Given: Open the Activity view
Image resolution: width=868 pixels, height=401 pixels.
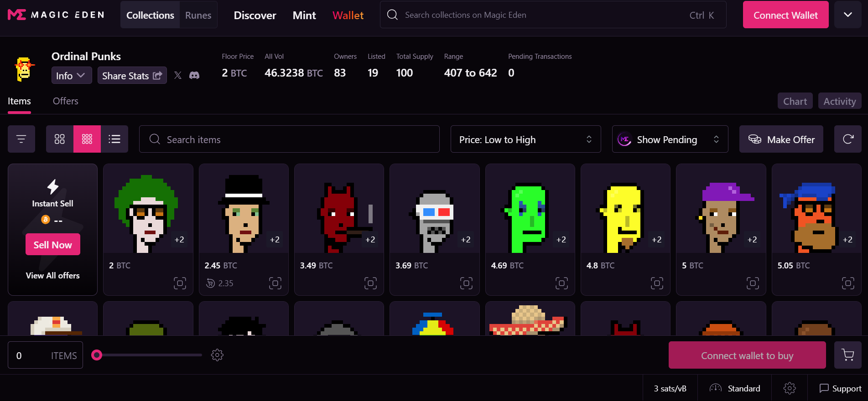Looking at the screenshot, I should point(840,101).
